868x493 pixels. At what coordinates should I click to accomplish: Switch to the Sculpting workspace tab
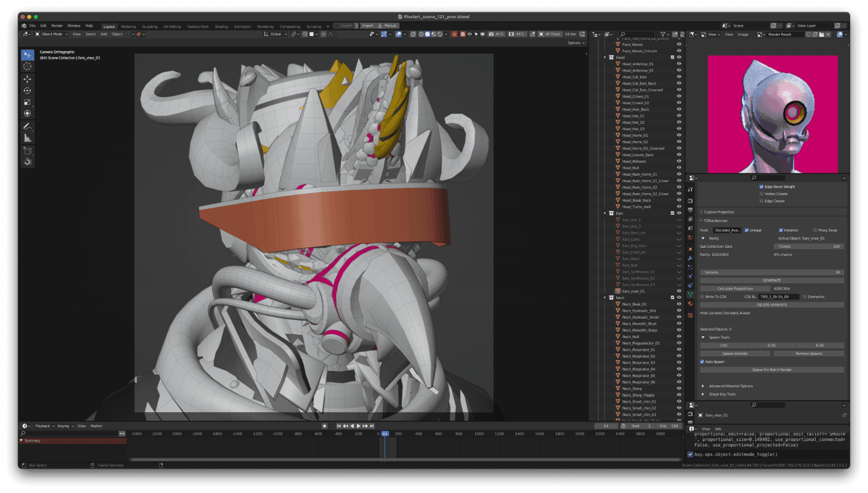click(x=150, y=26)
